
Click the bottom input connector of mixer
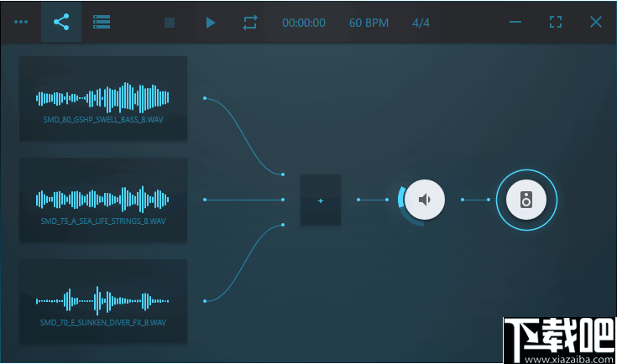[283, 225]
